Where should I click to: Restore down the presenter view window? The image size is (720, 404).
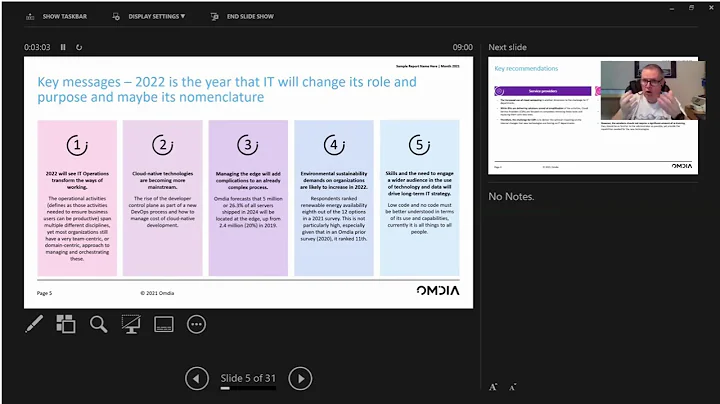coord(692,8)
